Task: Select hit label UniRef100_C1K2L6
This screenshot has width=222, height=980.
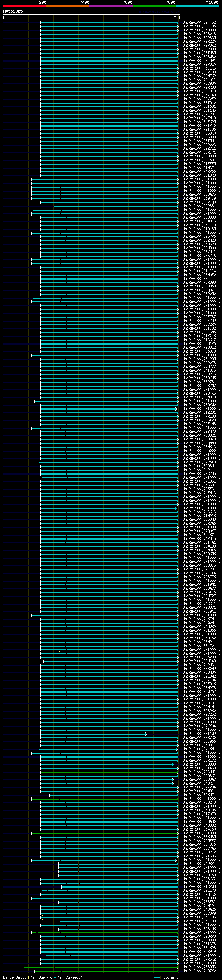Action: point(199,336)
